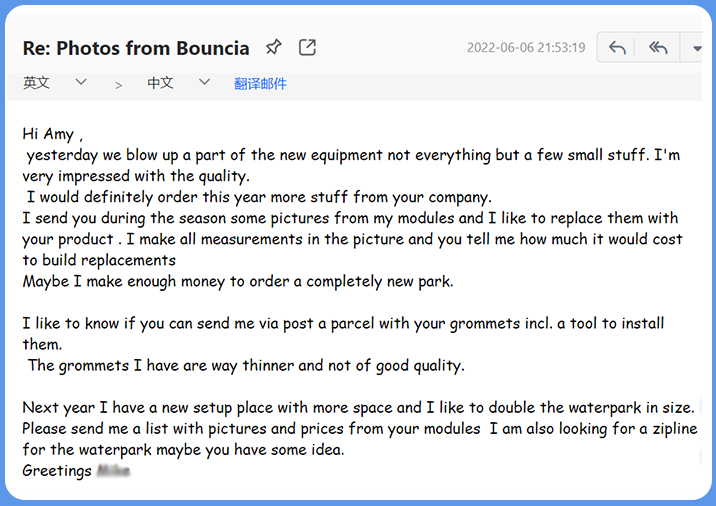Click the 翻译邮件 translate link
The image size is (716, 506).
260,84
